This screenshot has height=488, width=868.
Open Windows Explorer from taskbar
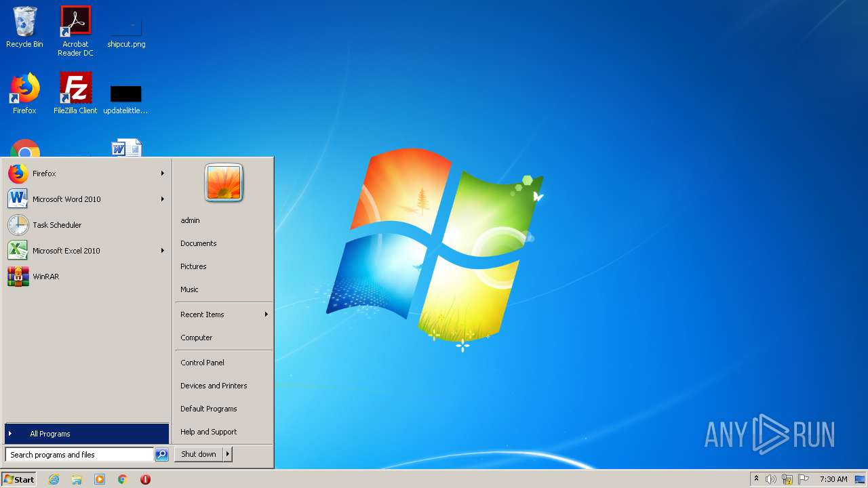point(77,479)
